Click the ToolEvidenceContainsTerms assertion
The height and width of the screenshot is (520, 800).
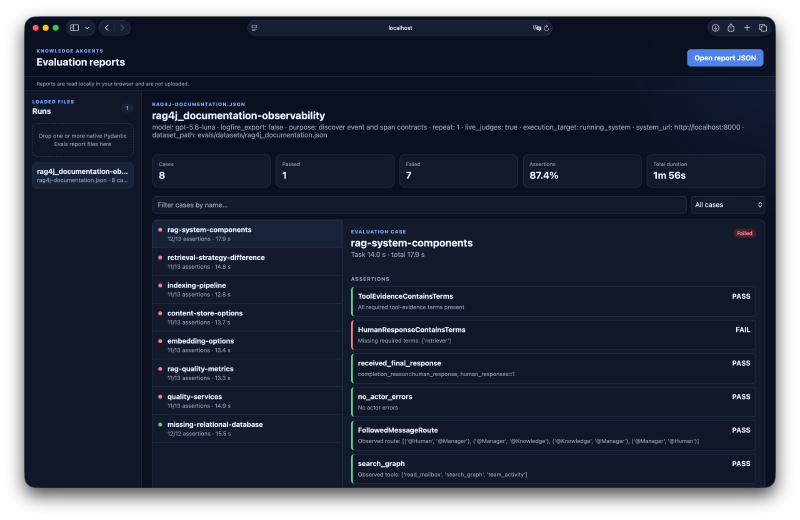553,302
